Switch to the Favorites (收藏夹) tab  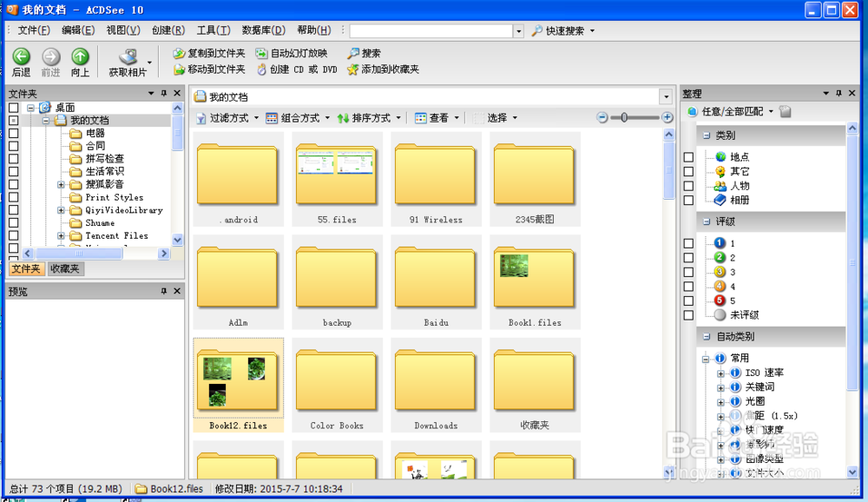pyautogui.click(x=65, y=268)
